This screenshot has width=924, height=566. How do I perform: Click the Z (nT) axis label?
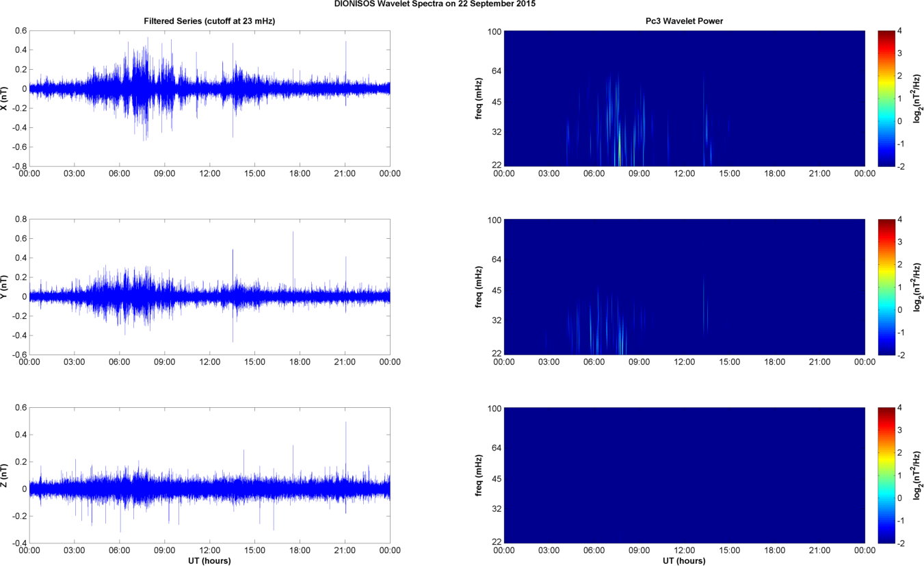tap(5, 475)
